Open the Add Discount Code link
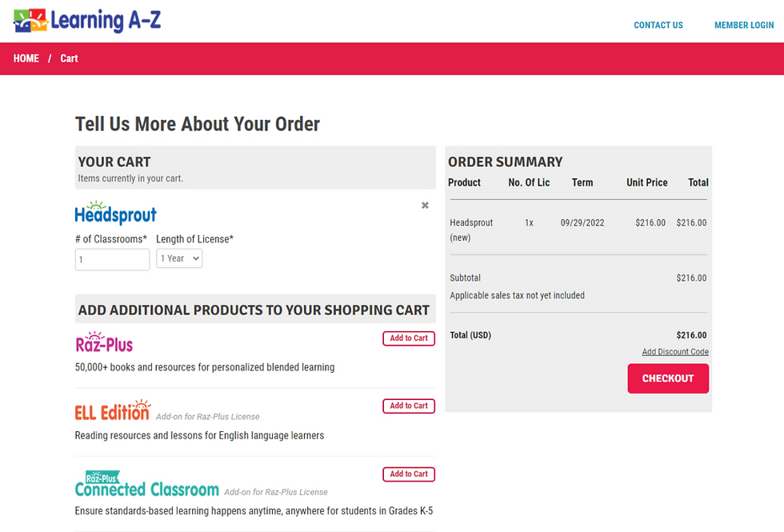Image resolution: width=784 pixels, height=532 pixels. (675, 352)
